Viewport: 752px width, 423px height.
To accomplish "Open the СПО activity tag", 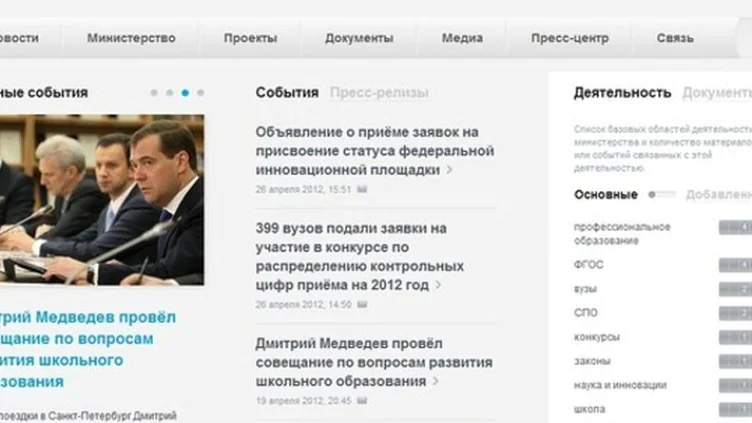I will [x=586, y=313].
